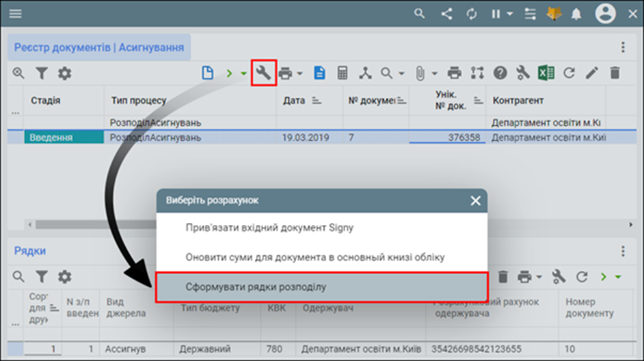The height and width of the screenshot is (361, 644).
Task: Click the share icon in header bar
Action: click(x=447, y=14)
